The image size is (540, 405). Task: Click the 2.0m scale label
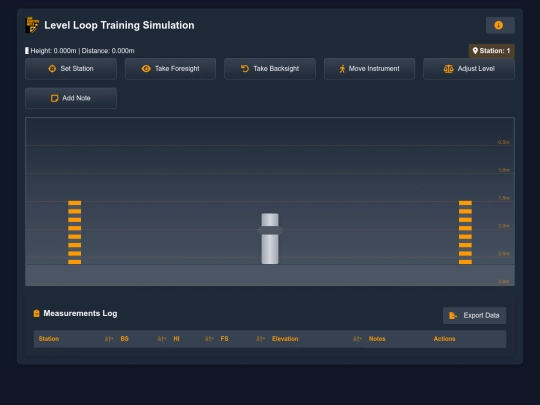[x=504, y=226]
